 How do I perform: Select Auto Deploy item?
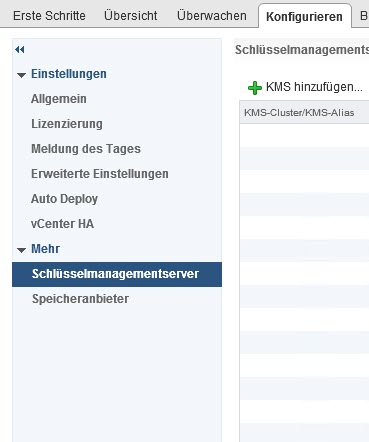64,199
